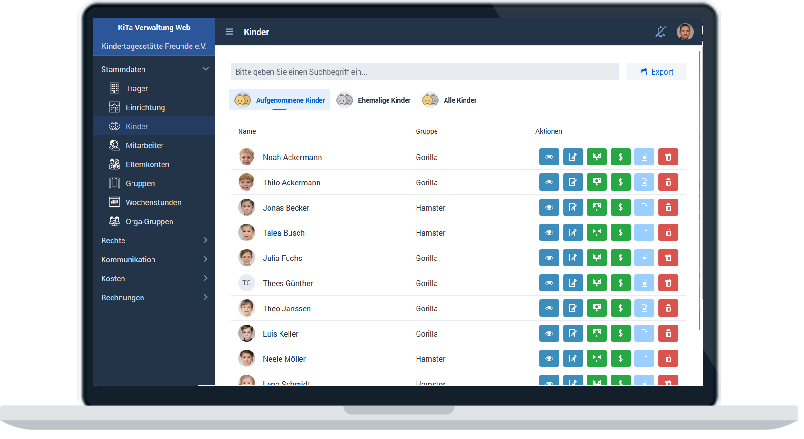This screenshot has width=804, height=439.
Task: Edit Noah Ackermann with the pencil icon
Action: (573, 157)
